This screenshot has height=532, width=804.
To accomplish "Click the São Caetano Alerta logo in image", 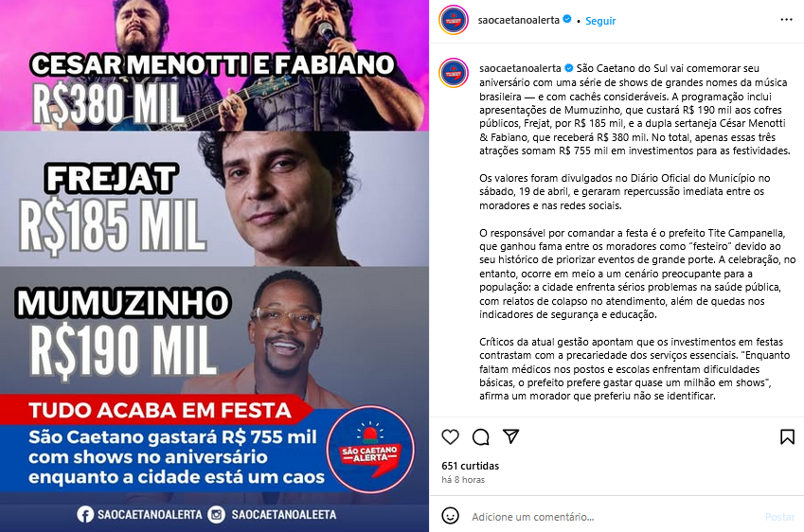I will (370, 450).
